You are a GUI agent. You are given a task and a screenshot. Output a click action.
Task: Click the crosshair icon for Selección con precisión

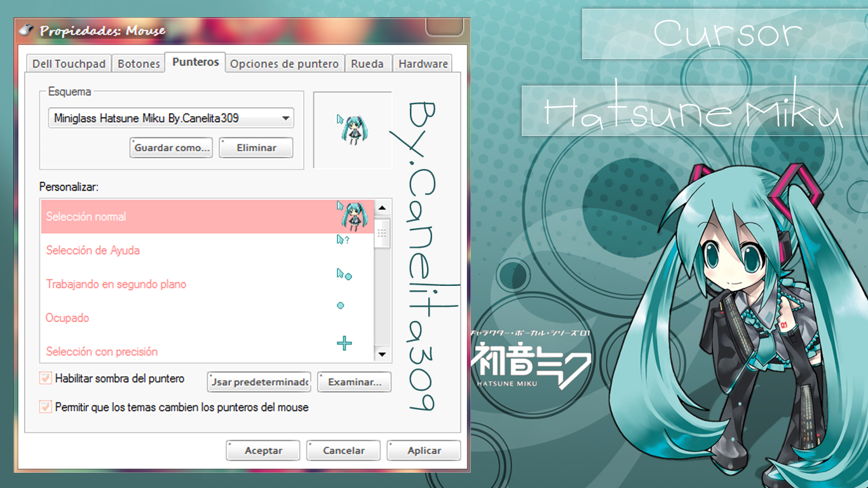coord(344,344)
